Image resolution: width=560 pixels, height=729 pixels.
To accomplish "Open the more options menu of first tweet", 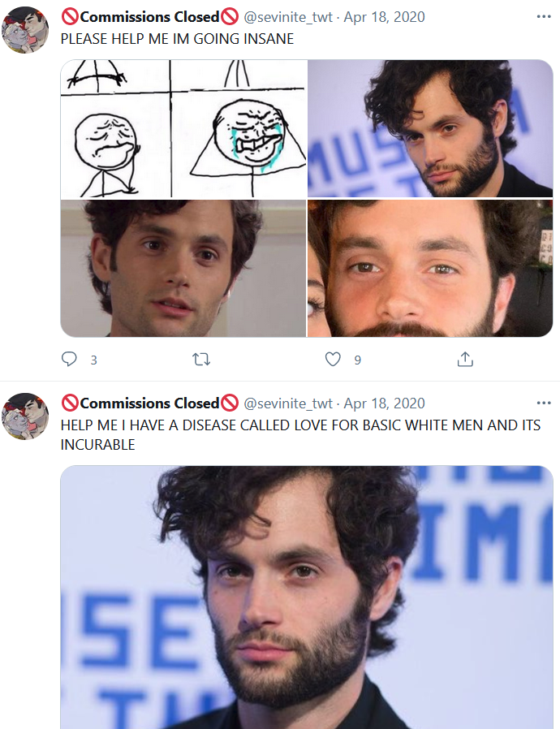I will 543,17.
